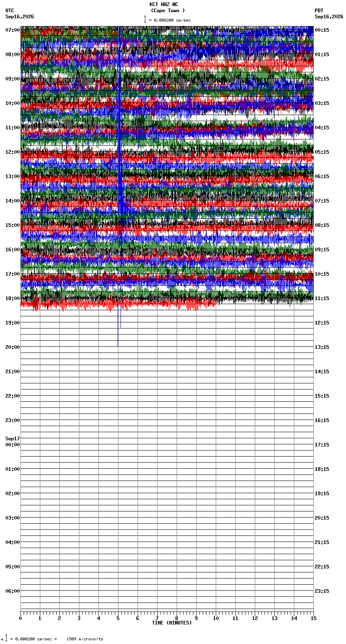Click the 15:00 UTC row label
The width and height of the screenshot is (346, 644).
(x=12, y=225)
